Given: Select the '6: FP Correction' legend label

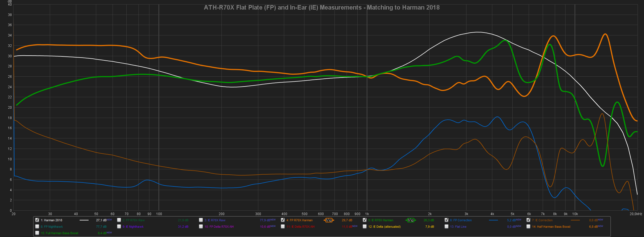Looking at the screenshot, I should coord(461,220).
